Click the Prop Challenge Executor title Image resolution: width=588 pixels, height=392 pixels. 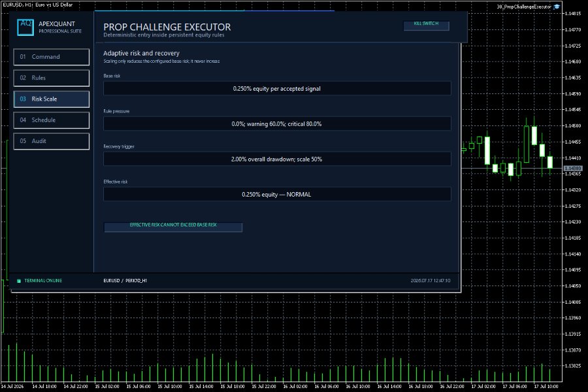(x=167, y=27)
